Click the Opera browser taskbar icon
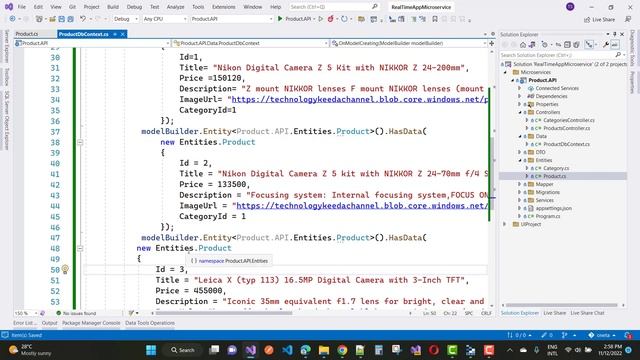This screenshot has width=640, height=360. pos(434,350)
